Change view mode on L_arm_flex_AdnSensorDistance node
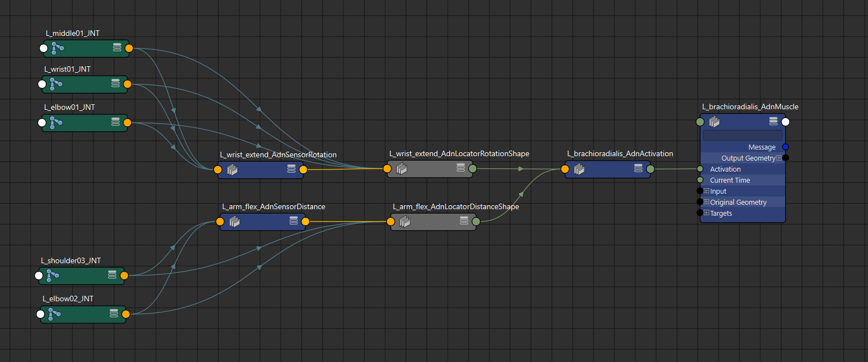Image resolution: width=868 pixels, height=362 pixels. [293, 221]
